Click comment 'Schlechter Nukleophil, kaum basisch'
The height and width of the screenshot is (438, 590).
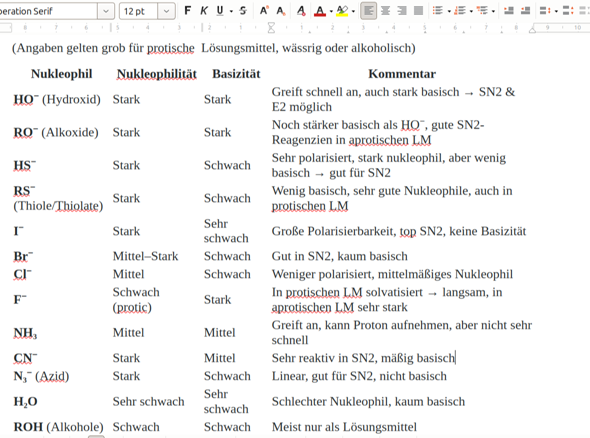(368, 402)
